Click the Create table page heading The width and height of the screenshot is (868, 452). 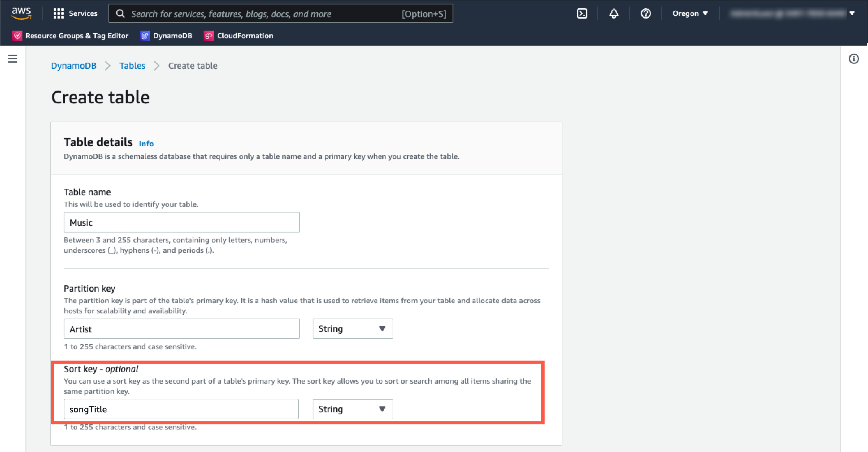[100, 98]
